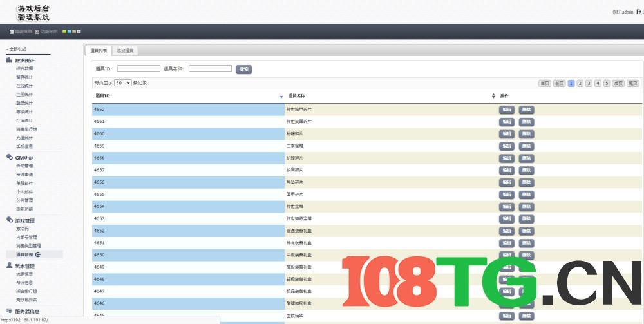644x324 pixels.
Task: Click the 服务器信息 section icon
Action: [10, 311]
